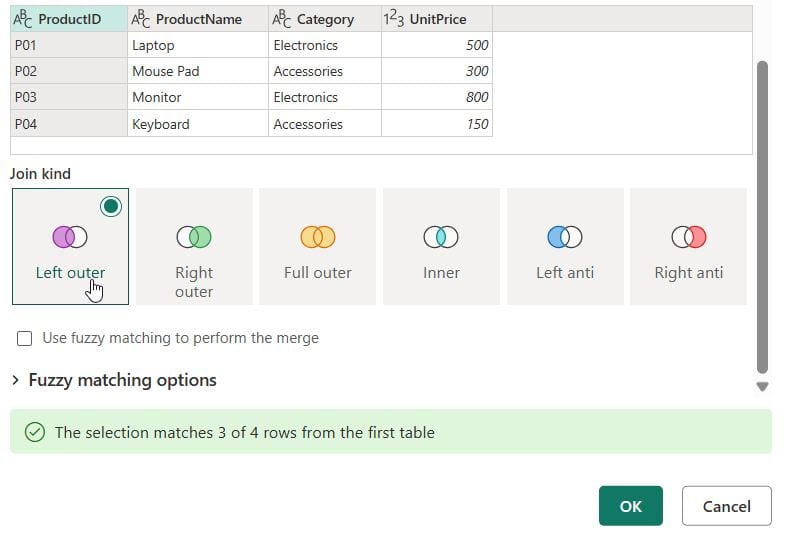
Task: Choose the Left anti join kind
Action: coord(565,247)
